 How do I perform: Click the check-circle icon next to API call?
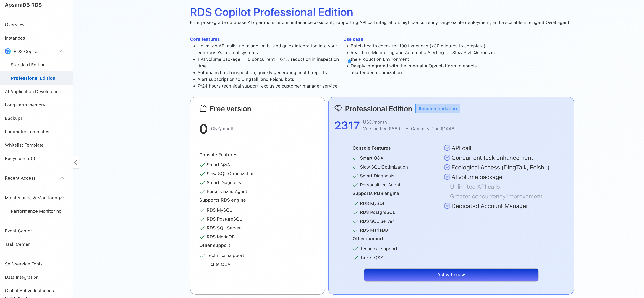click(447, 148)
